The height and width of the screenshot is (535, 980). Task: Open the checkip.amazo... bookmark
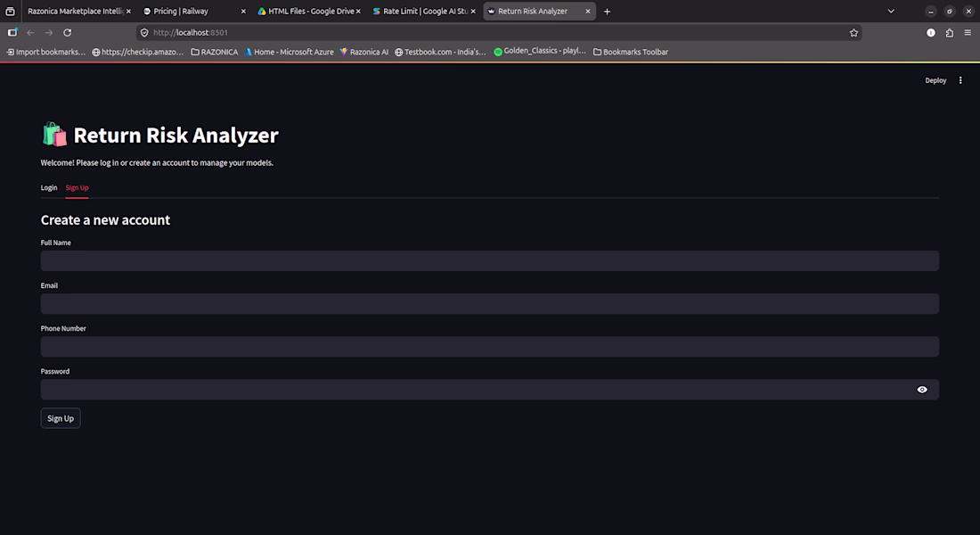click(x=137, y=52)
